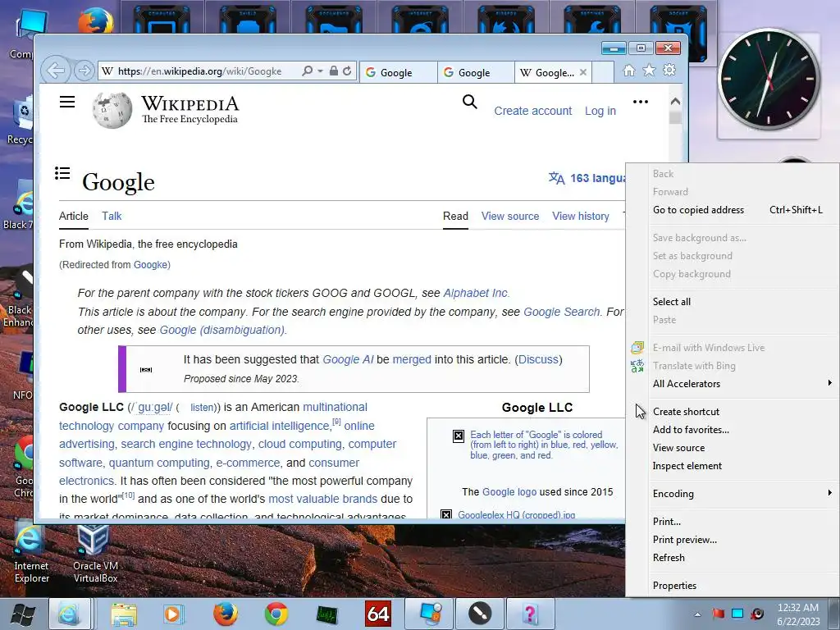Expand the All Accelerators submenu
Screen dimensions: 840x630
[742, 384]
